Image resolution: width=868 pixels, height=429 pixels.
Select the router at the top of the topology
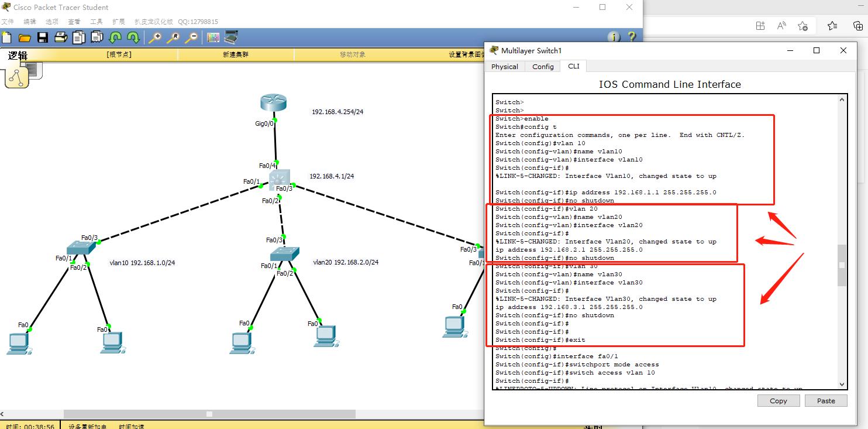(x=273, y=102)
